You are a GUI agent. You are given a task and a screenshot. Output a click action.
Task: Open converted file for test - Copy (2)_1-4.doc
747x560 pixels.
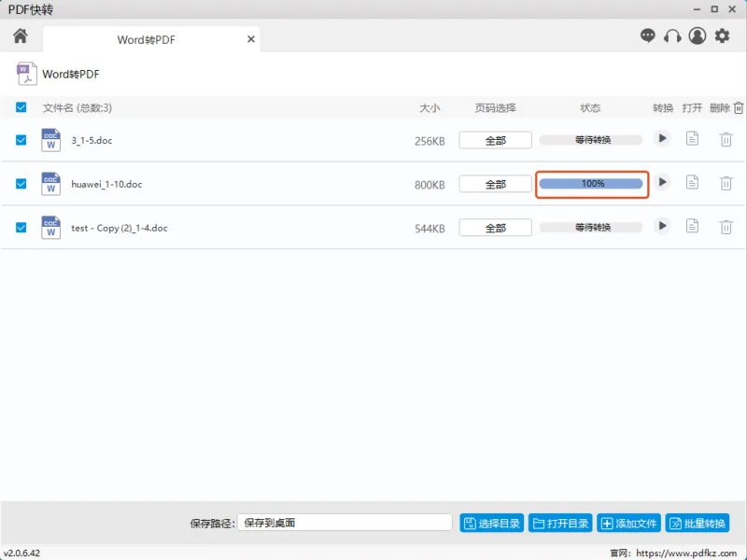click(x=692, y=226)
